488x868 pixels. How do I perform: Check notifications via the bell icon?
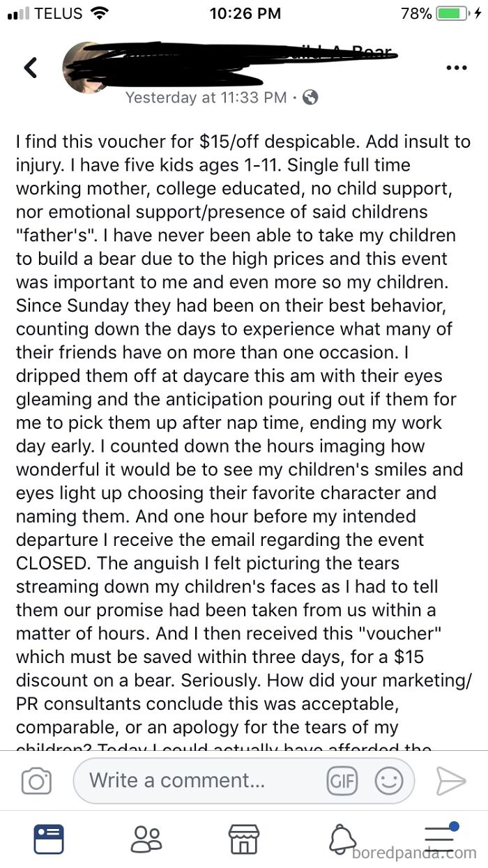tap(342, 839)
